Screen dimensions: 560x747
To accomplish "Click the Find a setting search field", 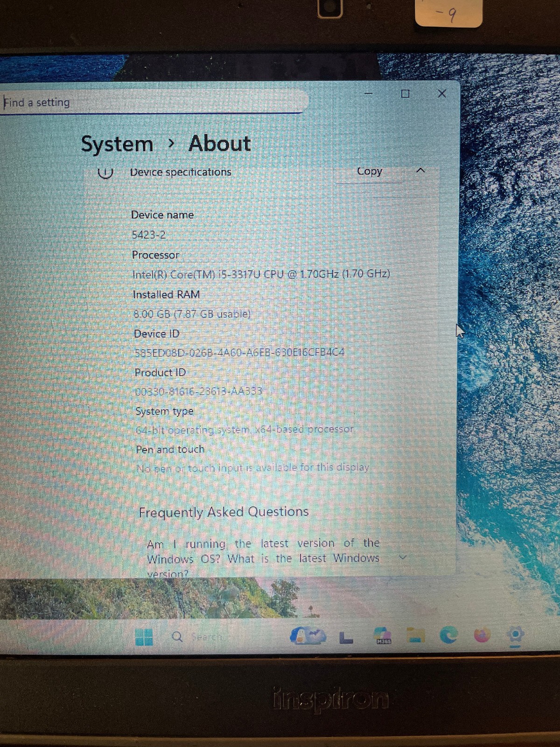I will [x=152, y=102].
